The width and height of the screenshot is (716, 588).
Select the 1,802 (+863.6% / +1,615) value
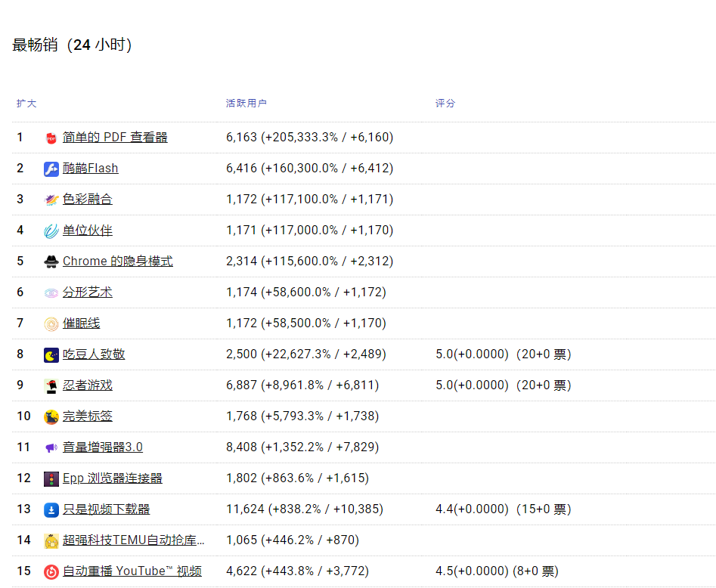coord(297,478)
